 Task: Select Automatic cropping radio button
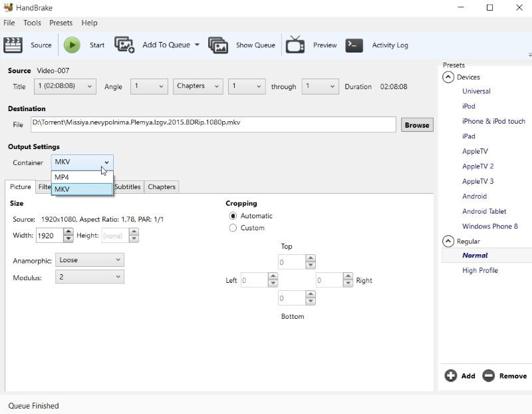click(233, 216)
